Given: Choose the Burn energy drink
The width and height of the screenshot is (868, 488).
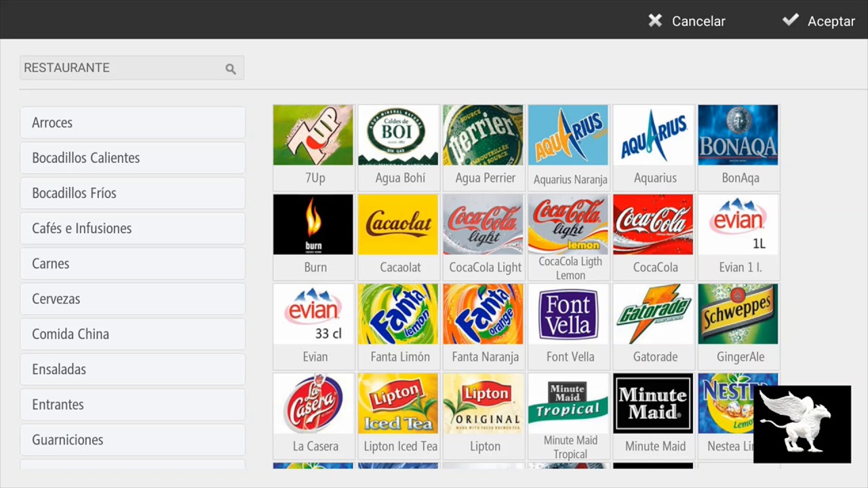Looking at the screenshot, I should [x=313, y=237].
